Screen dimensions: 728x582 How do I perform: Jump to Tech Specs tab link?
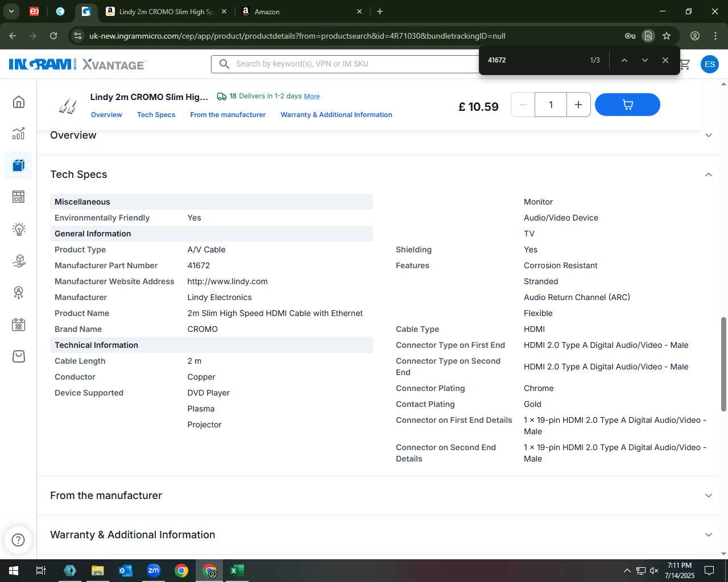pos(156,115)
